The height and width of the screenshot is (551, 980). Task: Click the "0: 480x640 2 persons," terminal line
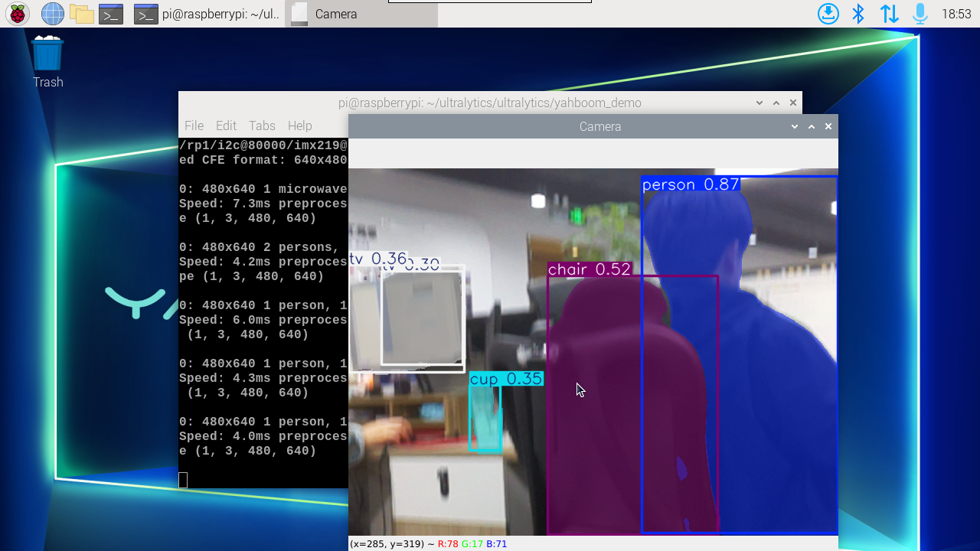pos(260,247)
